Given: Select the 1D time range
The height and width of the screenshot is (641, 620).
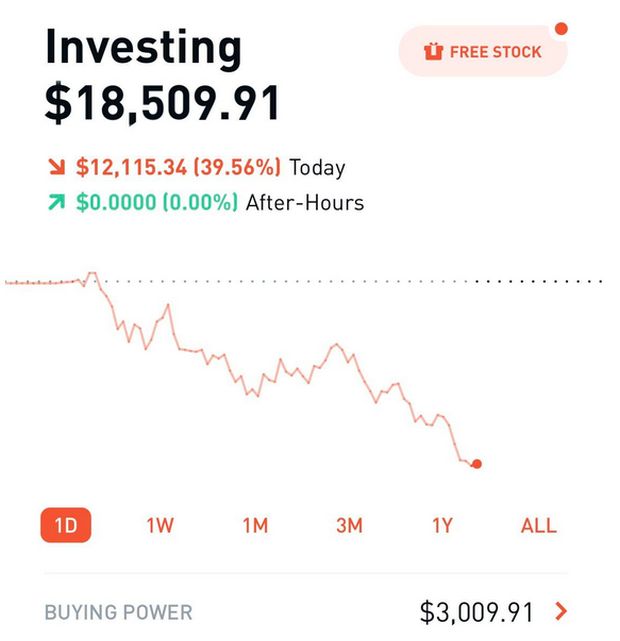Looking at the screenshot, I should [66, 525].
